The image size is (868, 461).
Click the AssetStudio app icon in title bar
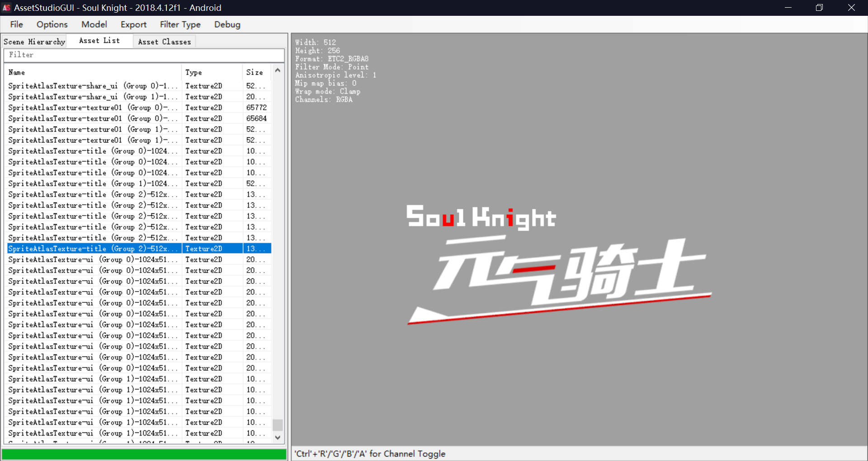7,8
